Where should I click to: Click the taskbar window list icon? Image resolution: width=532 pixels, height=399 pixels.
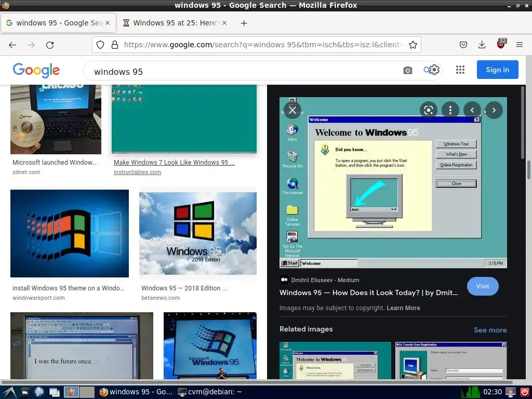tap(54, 392)
